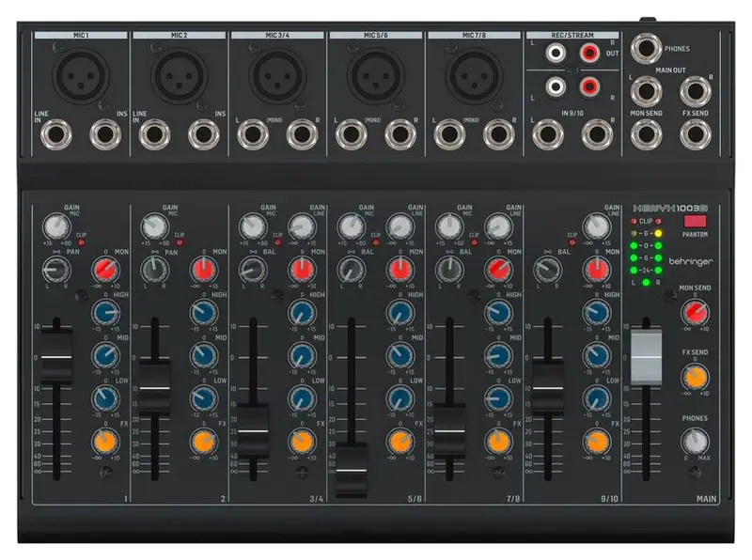The image size is (752, 560).
Task: Grab the channel 1 fader cap
Action: point(56,352)
